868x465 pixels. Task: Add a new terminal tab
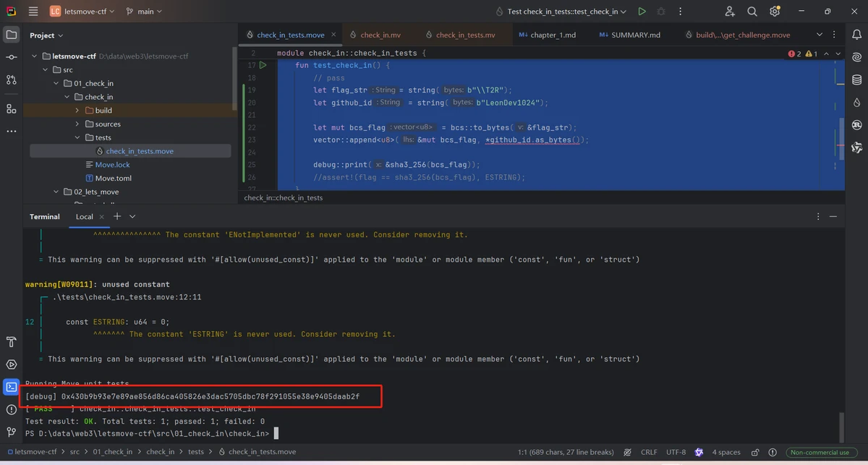click(117, 216)
